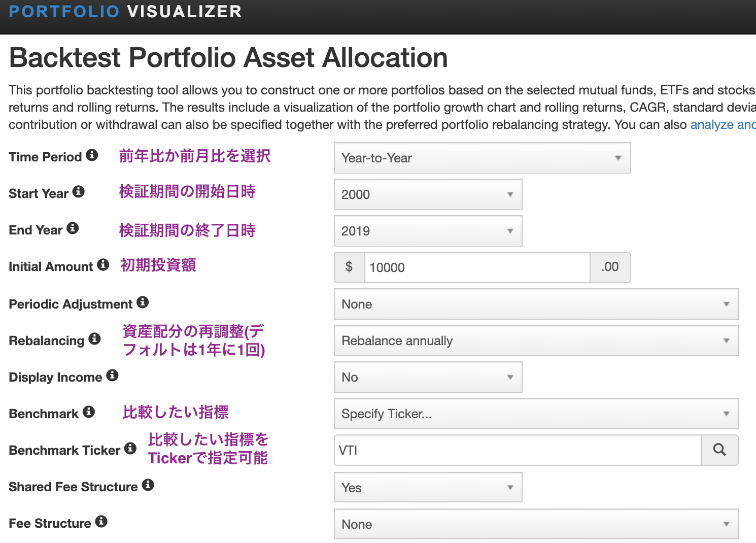This screenshot has height=543, width=756.
Task: Click the Display Income info icon
Action: pyautogui.click(x=112, y=376)
